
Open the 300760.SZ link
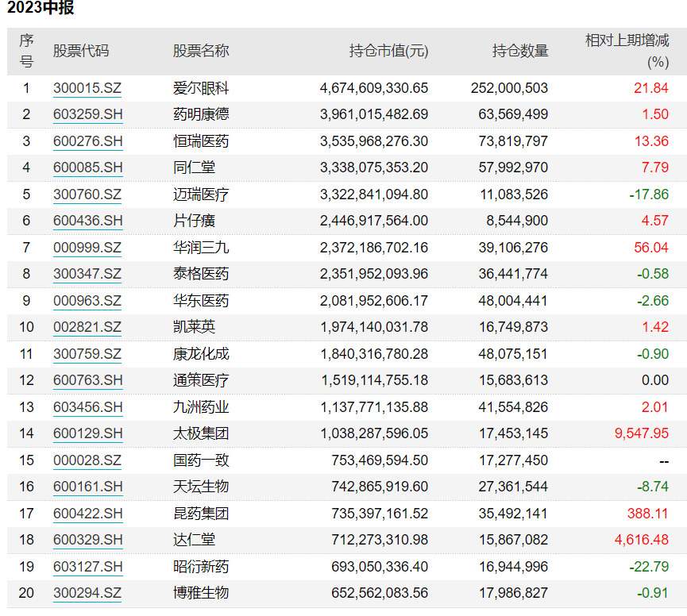point(87,194)
